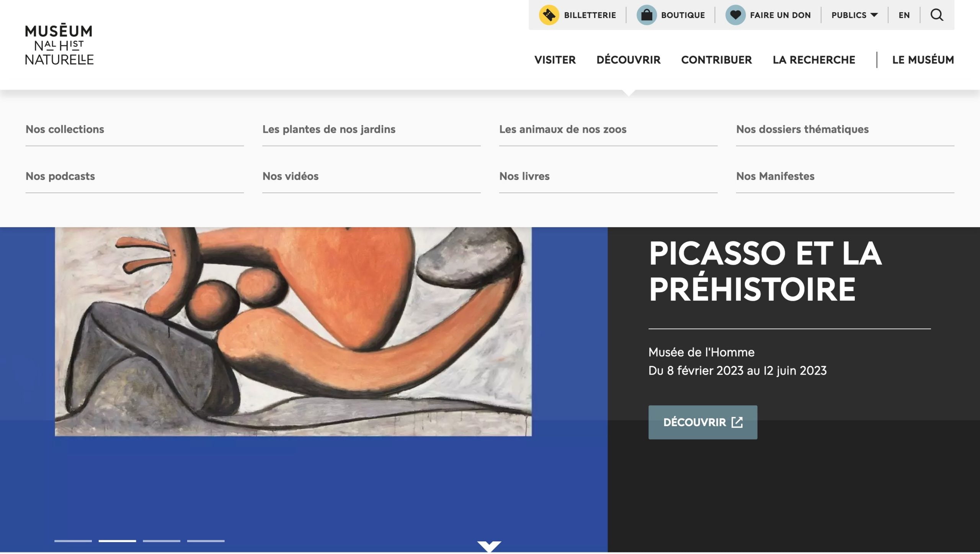Open search with the magnifying glass icon

tap(937, 15)
